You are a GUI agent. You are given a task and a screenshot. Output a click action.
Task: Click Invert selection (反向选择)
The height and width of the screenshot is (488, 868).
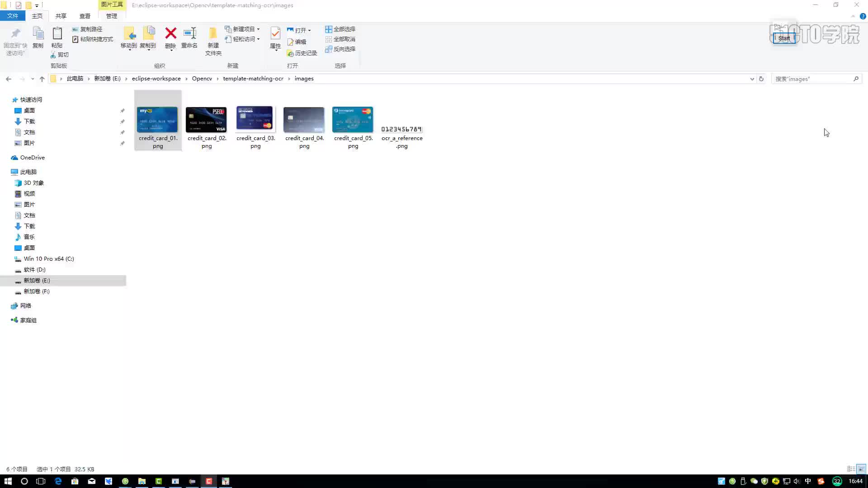340,49
